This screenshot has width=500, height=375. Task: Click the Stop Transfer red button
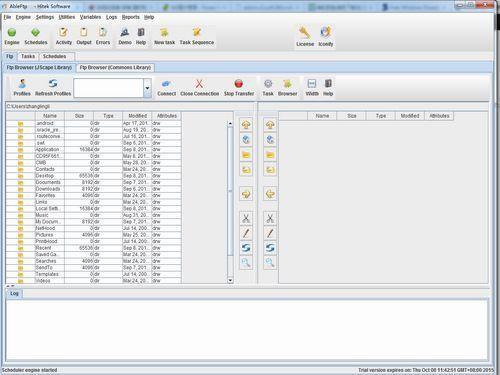pyautogui.click(x=239, y=83)
